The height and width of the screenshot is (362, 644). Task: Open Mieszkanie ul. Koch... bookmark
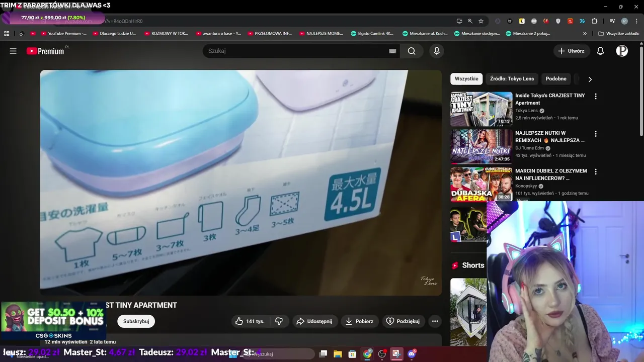425,34
